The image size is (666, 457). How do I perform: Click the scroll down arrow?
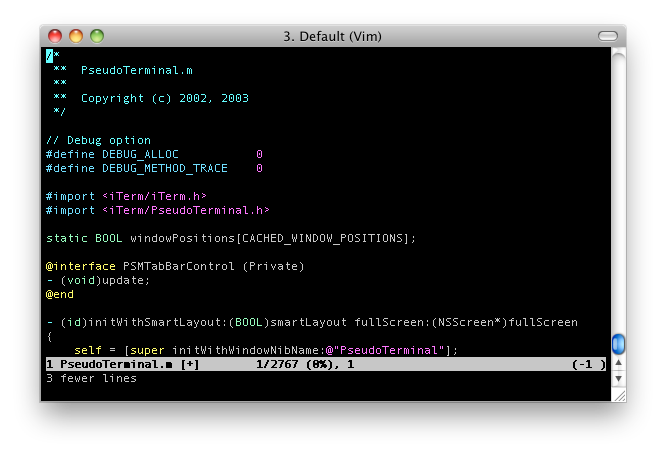point(618,378)
